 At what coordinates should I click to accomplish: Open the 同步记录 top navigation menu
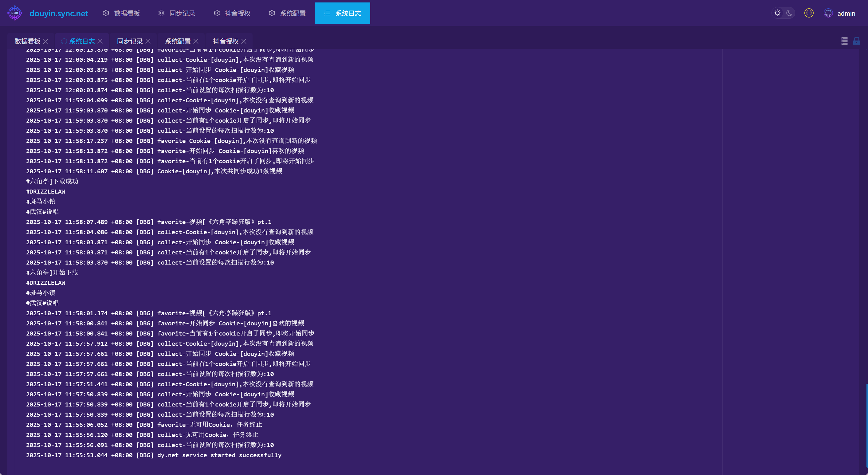pos(177,13)
